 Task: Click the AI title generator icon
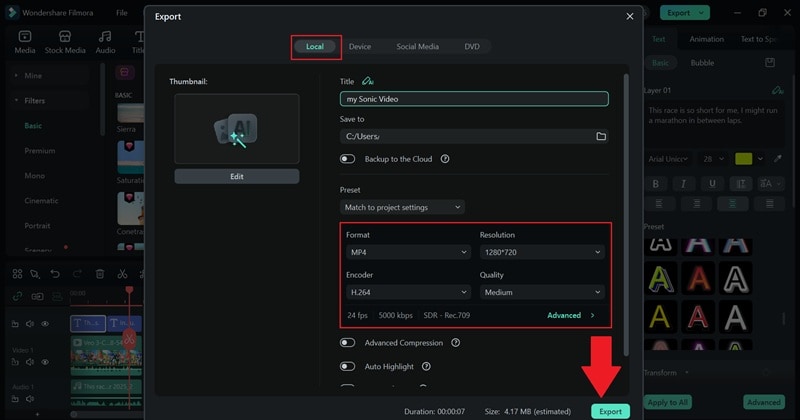(x=367, y=81)
